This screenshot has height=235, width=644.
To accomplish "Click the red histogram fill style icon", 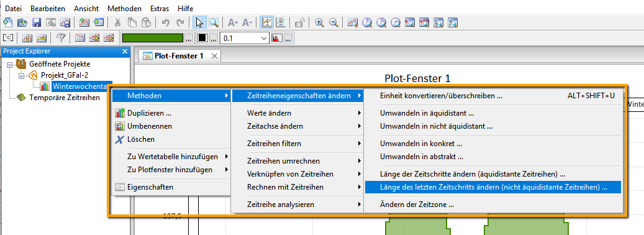I will coord(277,38).
